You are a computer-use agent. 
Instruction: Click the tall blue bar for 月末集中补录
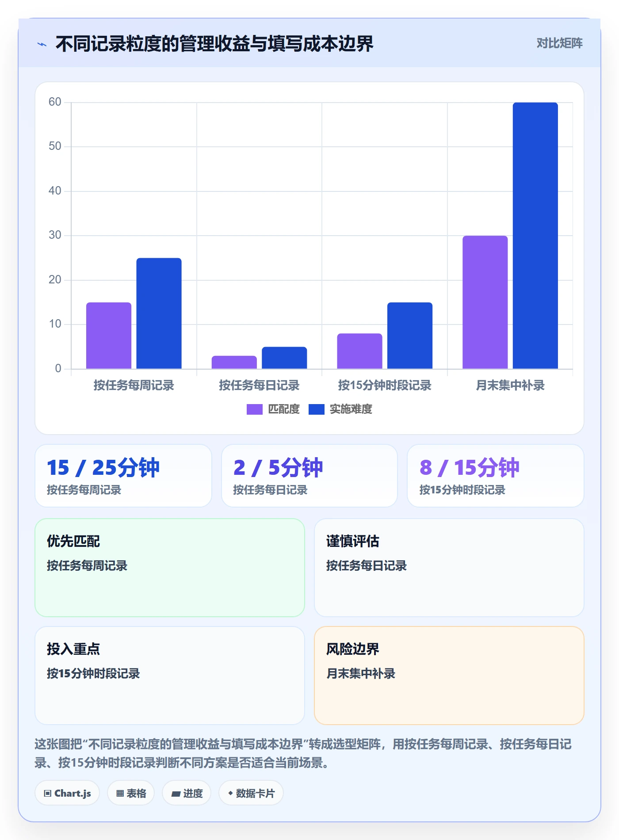click(x=535, y=236)
